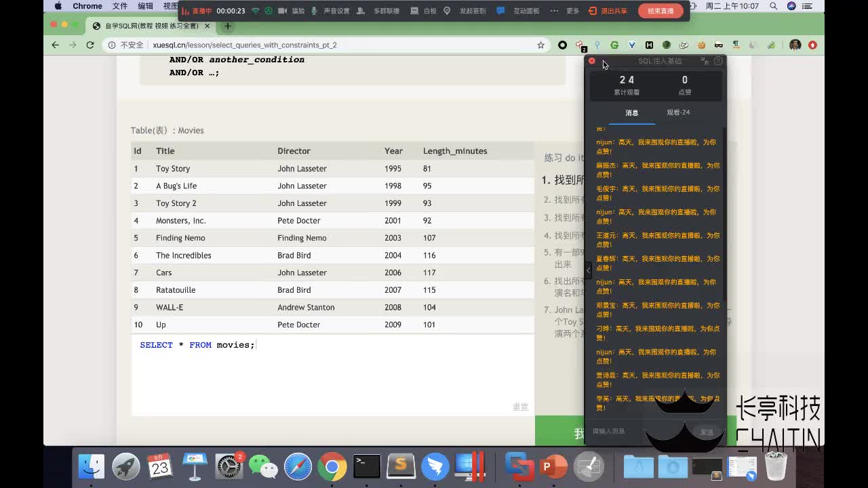This screenshot has width=868, height=488.
Task: Open the 白板 whiteboard tool
Action: [x=424, y=11]
